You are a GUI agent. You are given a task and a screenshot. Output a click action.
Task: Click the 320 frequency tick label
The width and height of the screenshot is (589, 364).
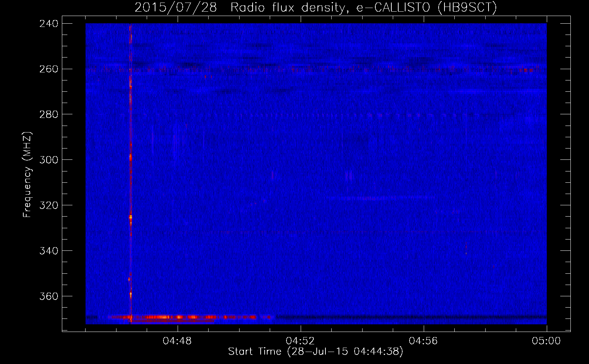(49, 206)
